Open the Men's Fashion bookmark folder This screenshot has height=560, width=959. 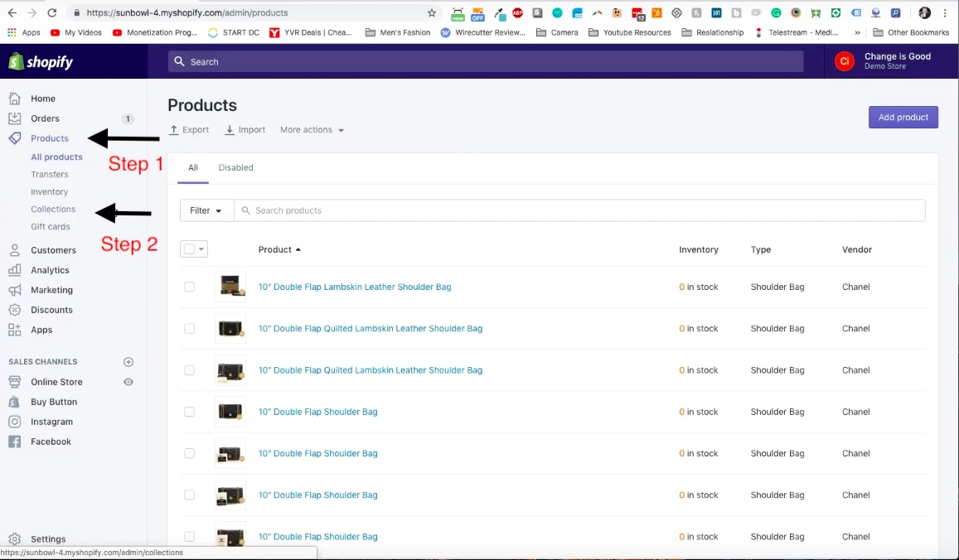[398, 32]
